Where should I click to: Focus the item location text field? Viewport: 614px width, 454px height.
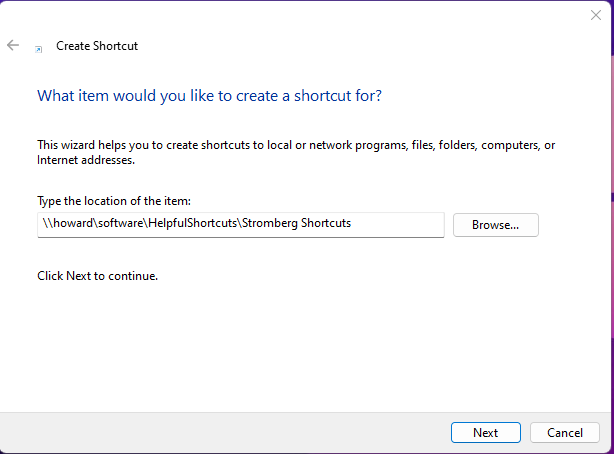[240, 224]
